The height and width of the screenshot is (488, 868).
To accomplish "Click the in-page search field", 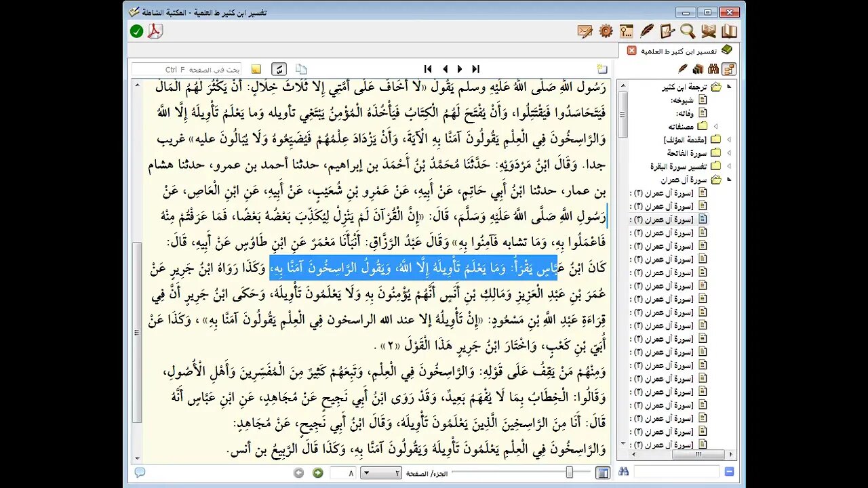I will coord(186,69).
